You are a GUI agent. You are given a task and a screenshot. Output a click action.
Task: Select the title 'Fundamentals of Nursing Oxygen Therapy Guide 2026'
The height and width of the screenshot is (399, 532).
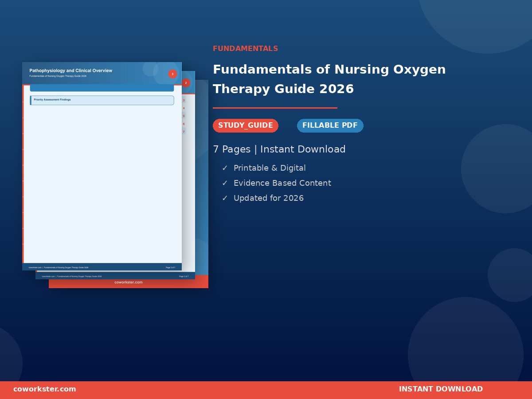click(329, 79)
